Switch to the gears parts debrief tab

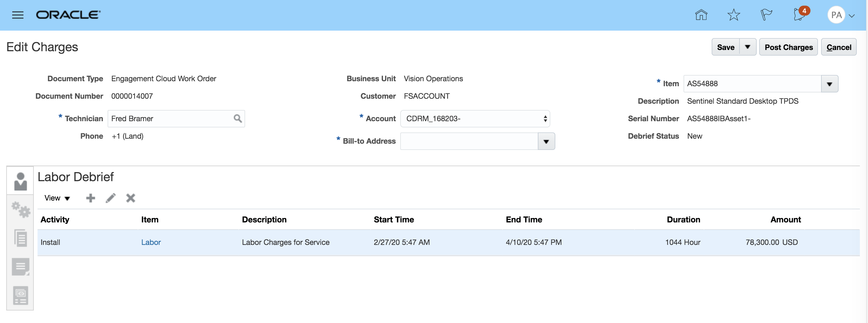click(21, 210)
